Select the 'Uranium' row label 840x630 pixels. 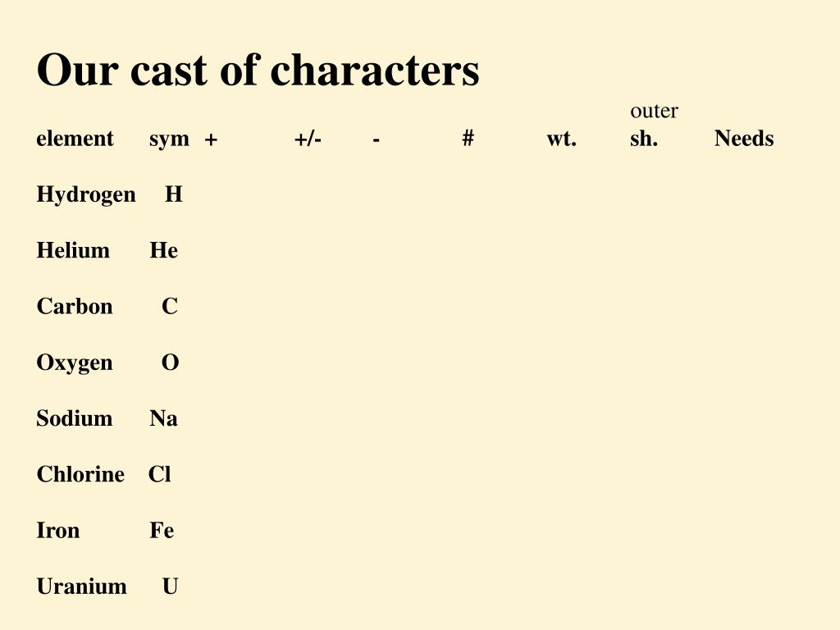(81, 587)
